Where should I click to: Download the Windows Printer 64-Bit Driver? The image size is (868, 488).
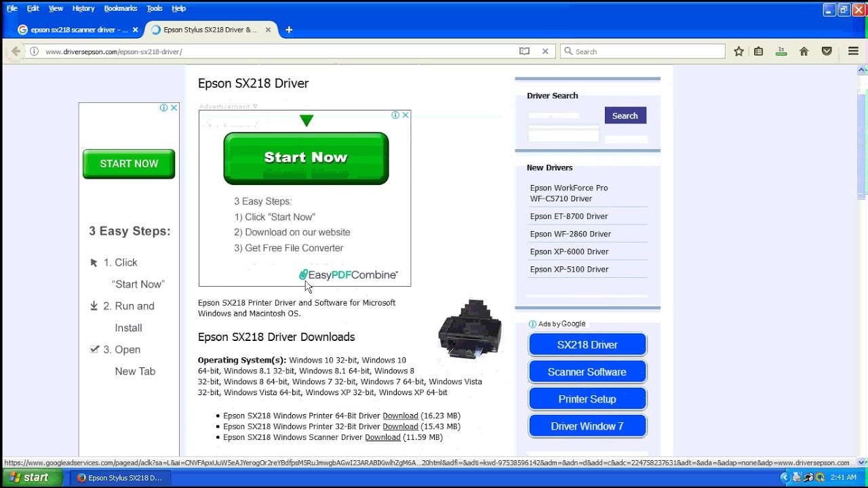(x=400, y=415)
